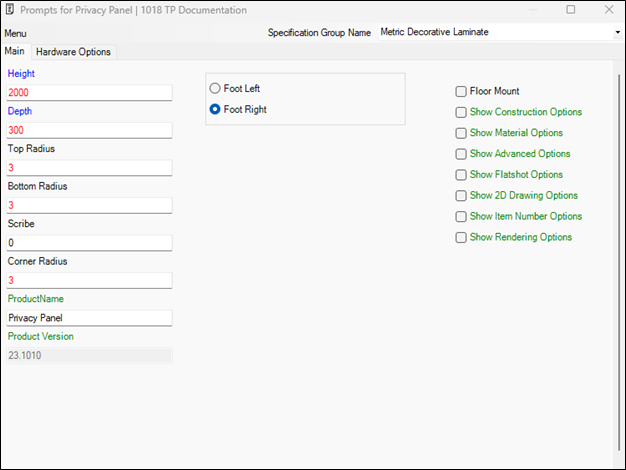
Task: Open the Menu item
Action: point(15,33)
